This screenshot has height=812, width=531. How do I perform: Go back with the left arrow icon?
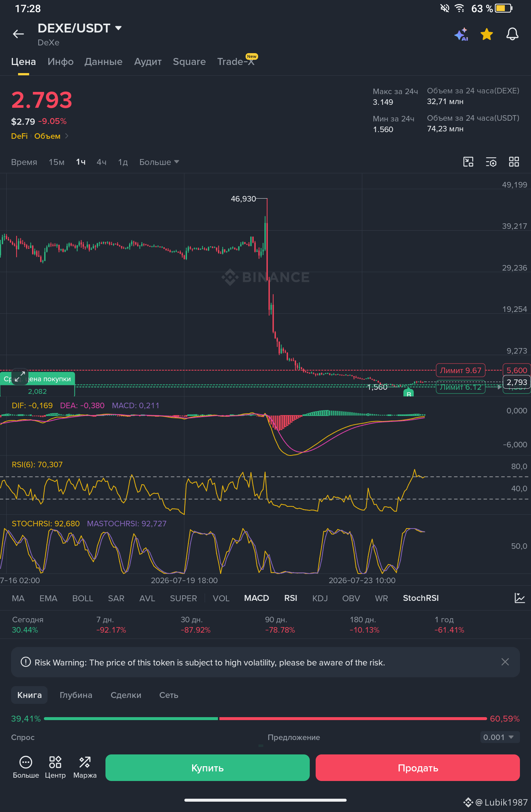click(18, 34)
